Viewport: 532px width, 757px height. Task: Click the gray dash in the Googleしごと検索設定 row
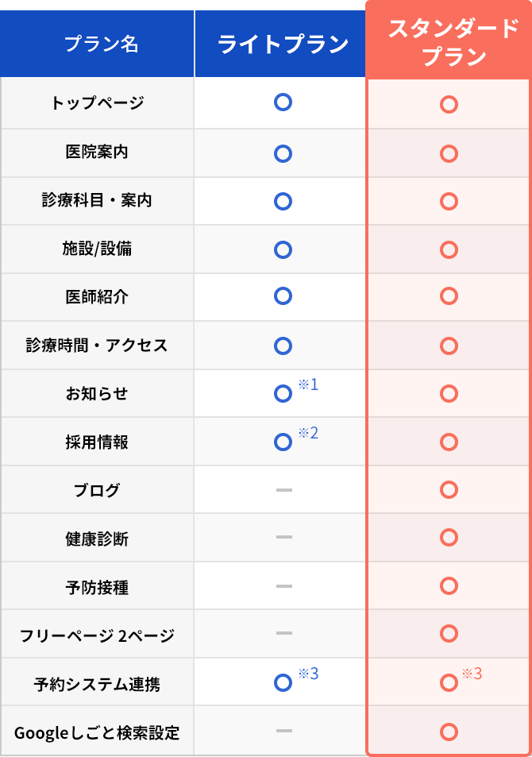point(284,731)
